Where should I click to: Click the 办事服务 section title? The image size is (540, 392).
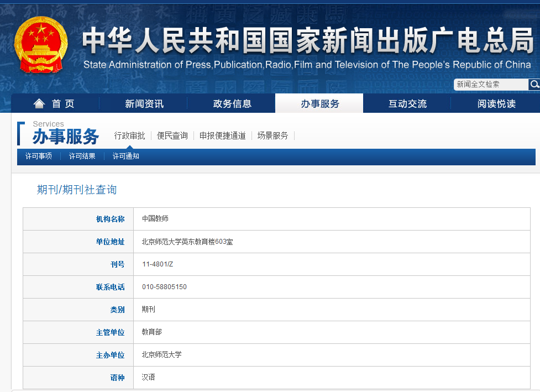click(65, 137)
